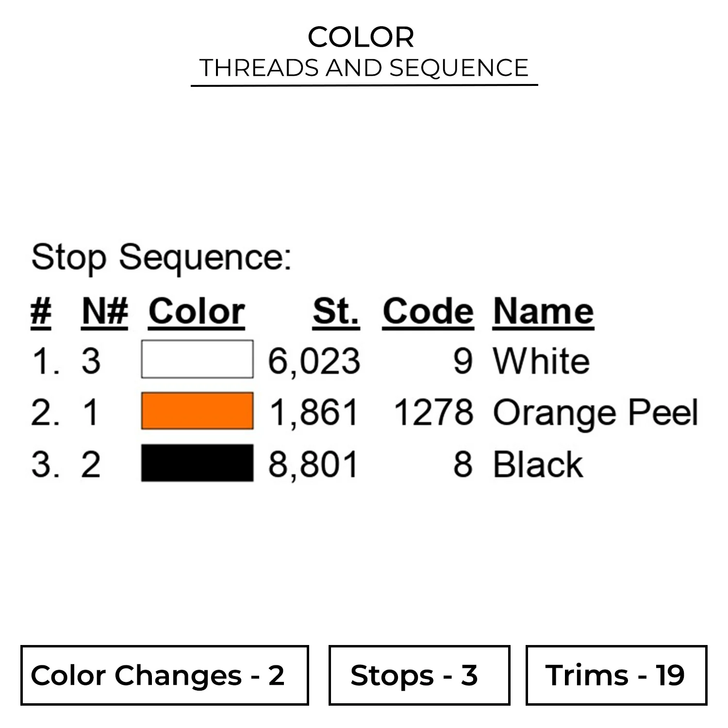Click the Stops - 3 box
Image resolution: width=728 pixels, height=728 pixels.
point(419,675)
